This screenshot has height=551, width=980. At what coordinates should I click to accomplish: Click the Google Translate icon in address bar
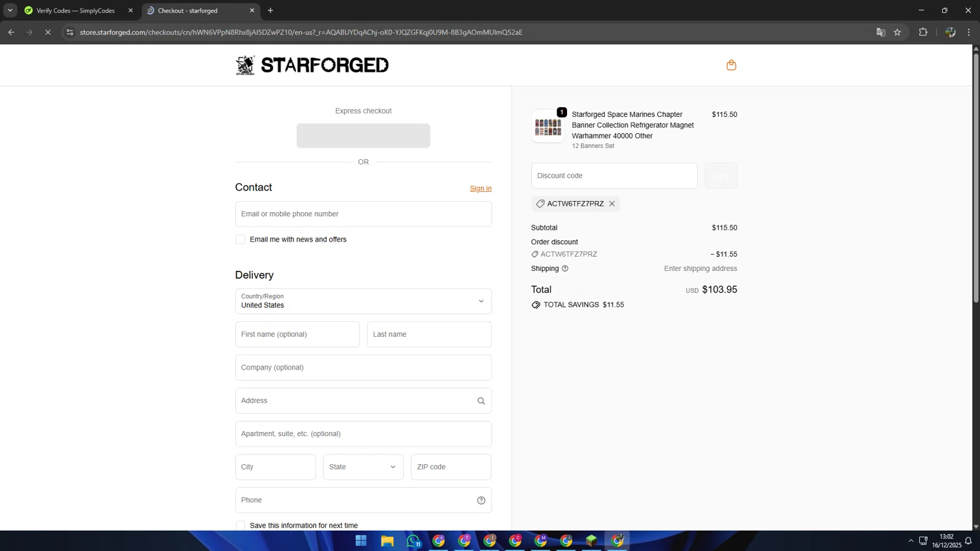tap(881, 32)
